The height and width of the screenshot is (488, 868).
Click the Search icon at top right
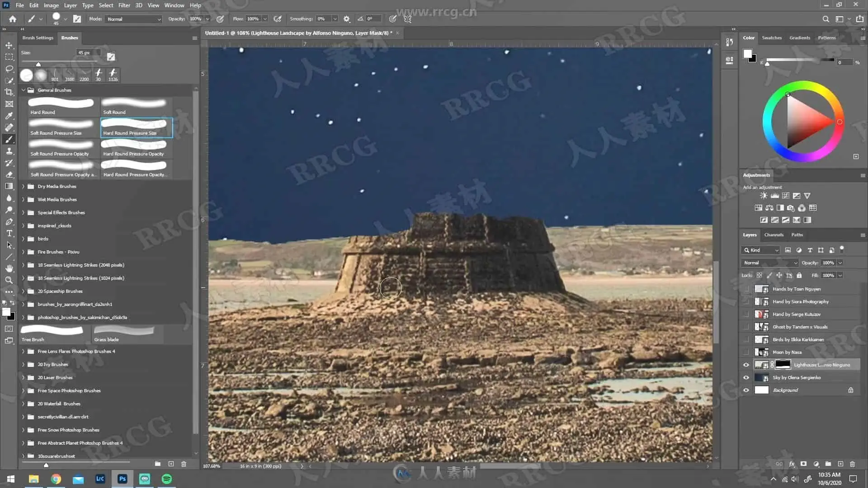tap(826, 19)
